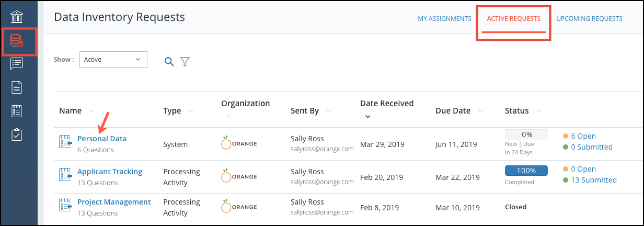Image resolution: width=644 pixels, height=226 pixels.
Task: Expand the Show Active dropdown
Action: click(x=113, y=60)
